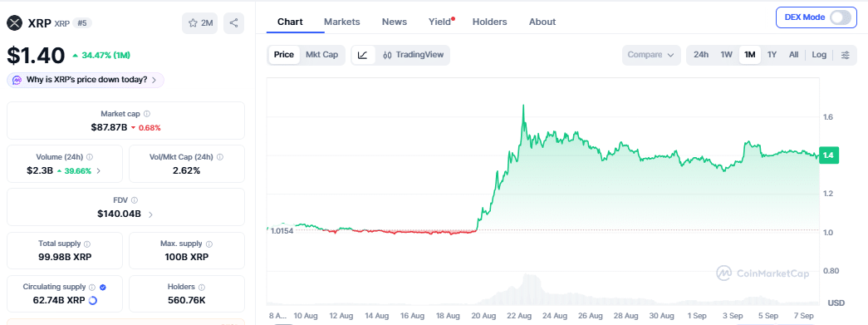Set chart range to 1M
This screenshot has height=325, width=868.
749,55
